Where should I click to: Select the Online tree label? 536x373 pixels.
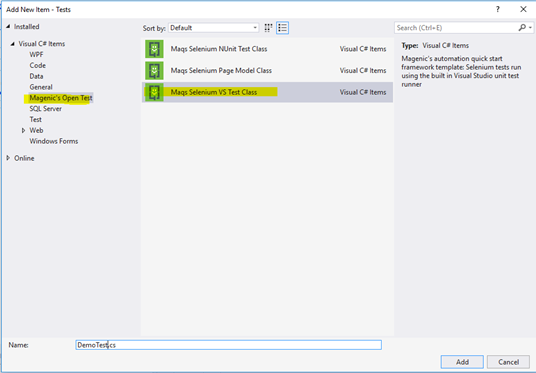tap(24, 158)
